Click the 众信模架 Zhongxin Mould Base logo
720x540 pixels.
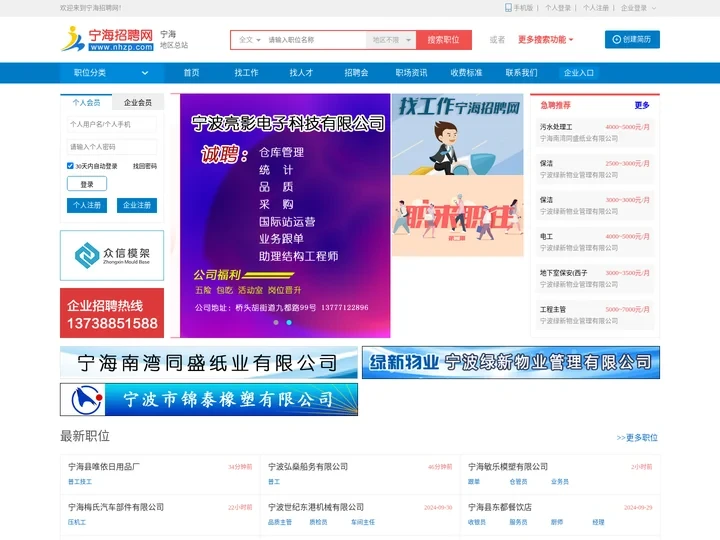click(112, 255)
